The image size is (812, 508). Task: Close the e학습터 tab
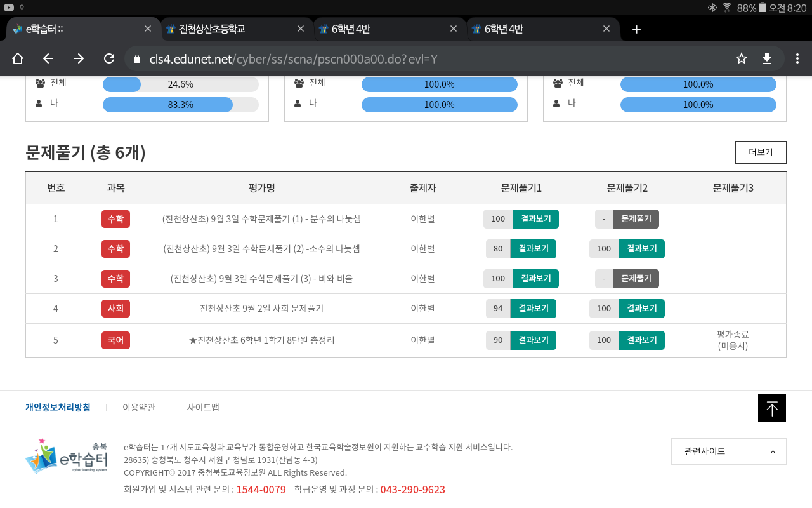pos(148,29)
